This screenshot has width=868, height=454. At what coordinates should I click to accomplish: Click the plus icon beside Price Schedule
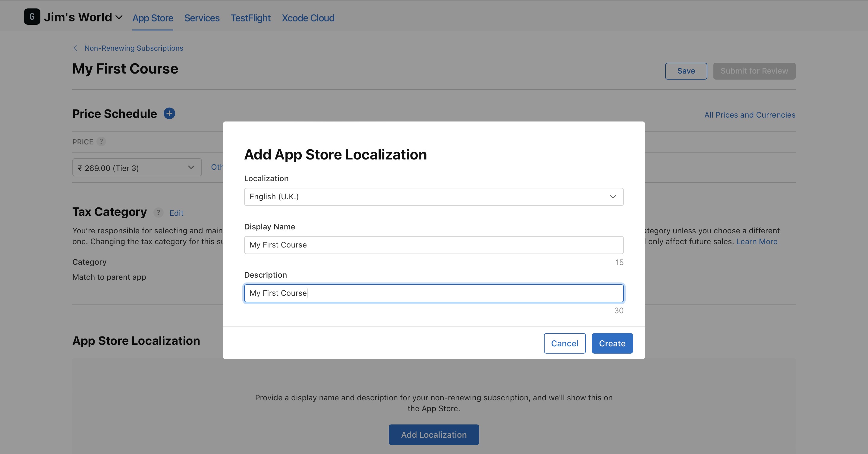coord(169,114)
